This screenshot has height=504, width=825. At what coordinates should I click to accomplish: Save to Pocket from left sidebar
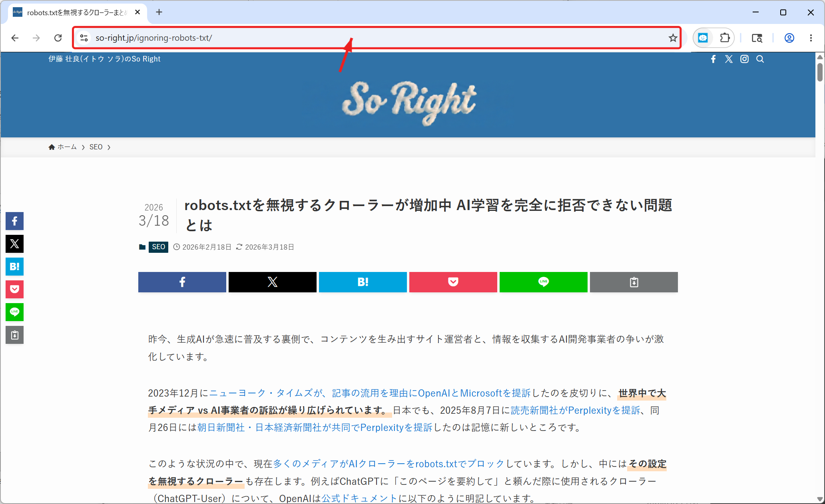(15, 289)
